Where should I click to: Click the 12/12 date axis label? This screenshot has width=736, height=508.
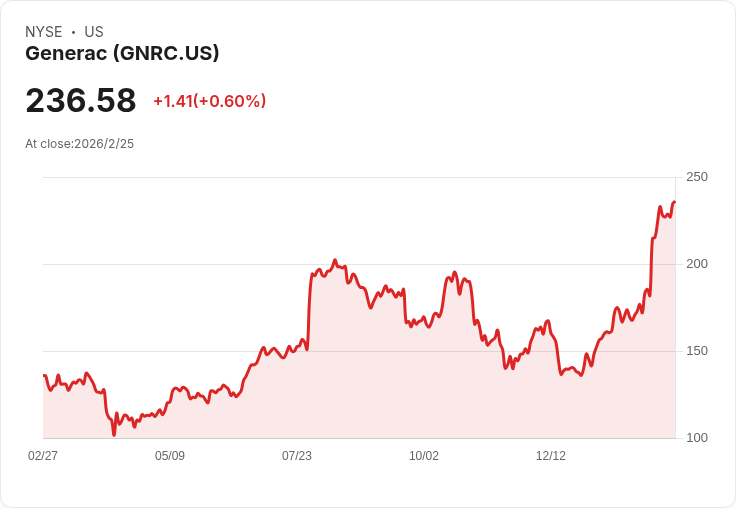coord(551,455)
